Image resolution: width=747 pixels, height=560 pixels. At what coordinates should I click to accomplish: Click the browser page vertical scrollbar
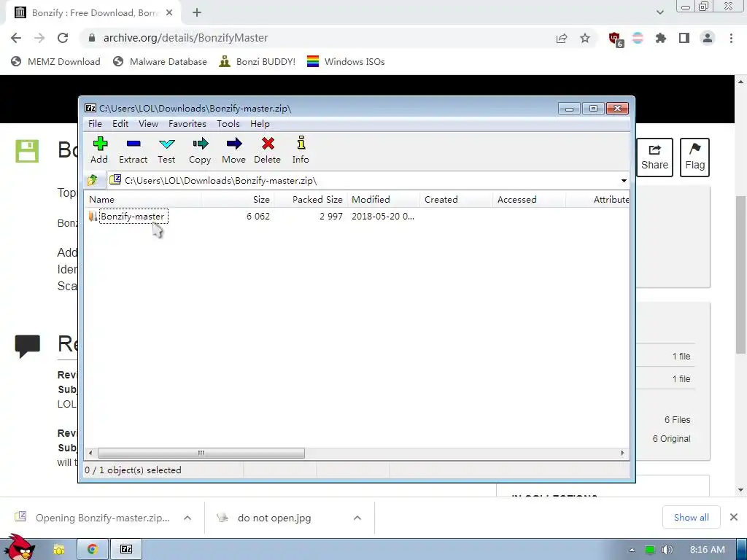click(740, 274)
